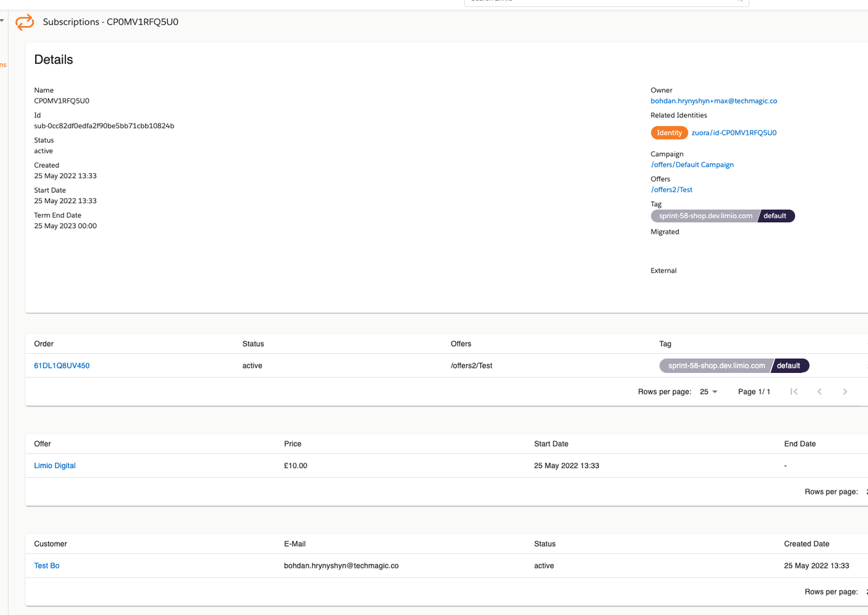Click the default tag in the order row
868x615 pixels.
[789, 366]
